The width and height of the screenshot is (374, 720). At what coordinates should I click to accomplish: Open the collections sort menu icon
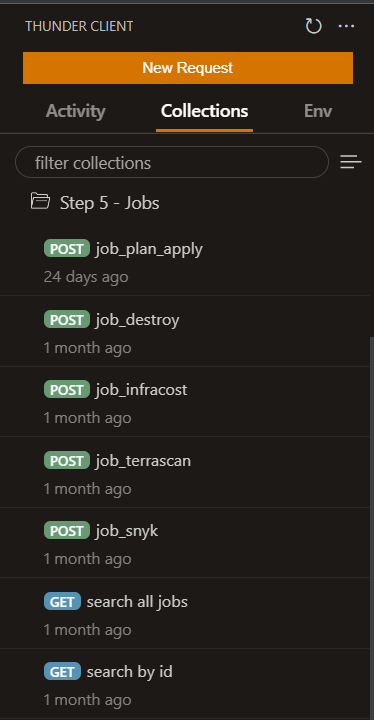[351, 162]
